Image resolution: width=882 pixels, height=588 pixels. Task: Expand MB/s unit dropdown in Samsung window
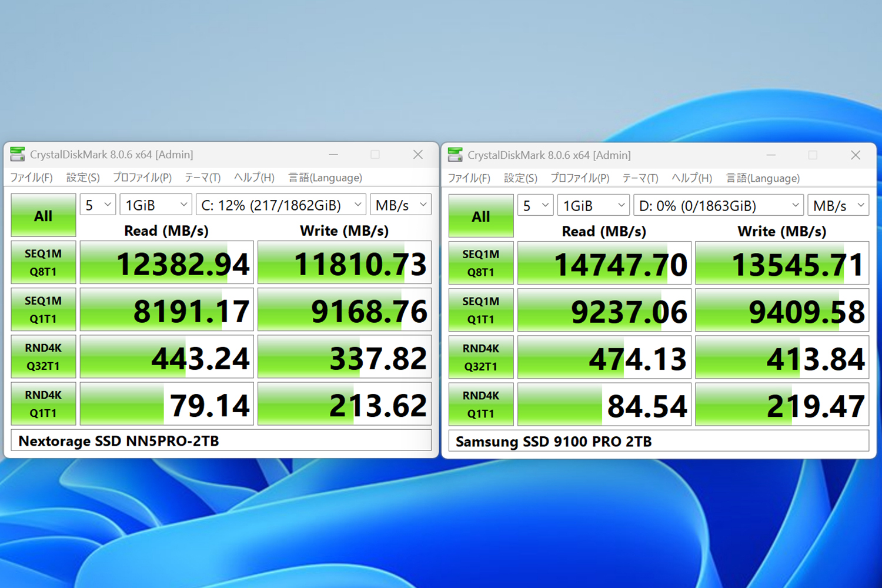pos(838,205)
